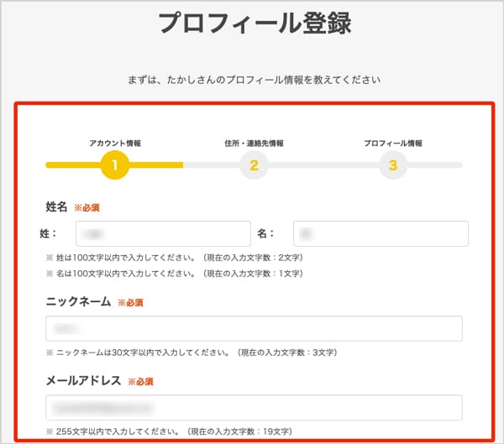This screenshot has height=444, width=504.
Task: Click the 姓名 section label
Action: (56, 206)
